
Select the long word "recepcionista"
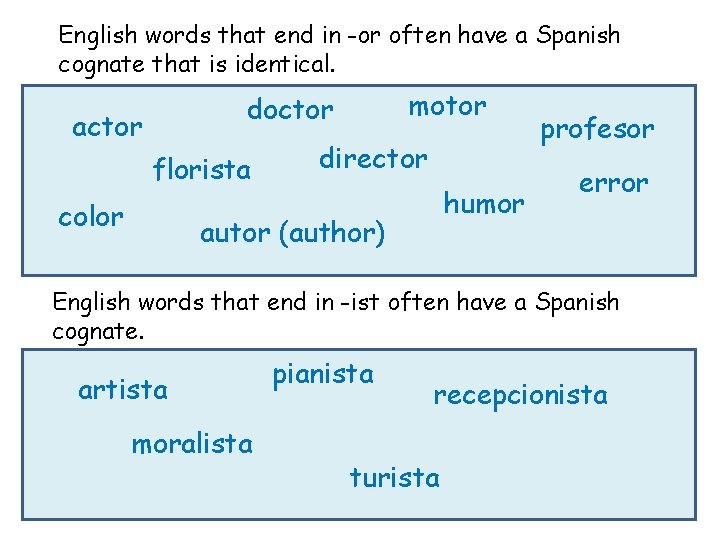(x=520, y=395)
